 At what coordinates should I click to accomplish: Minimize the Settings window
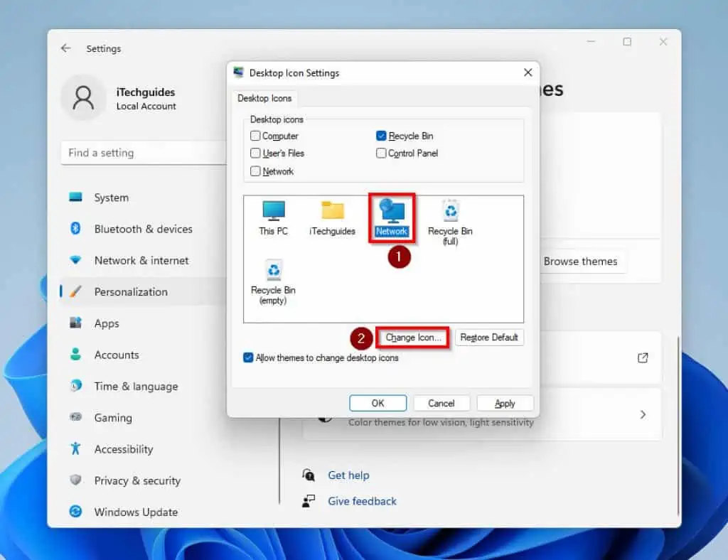[591, 42]
